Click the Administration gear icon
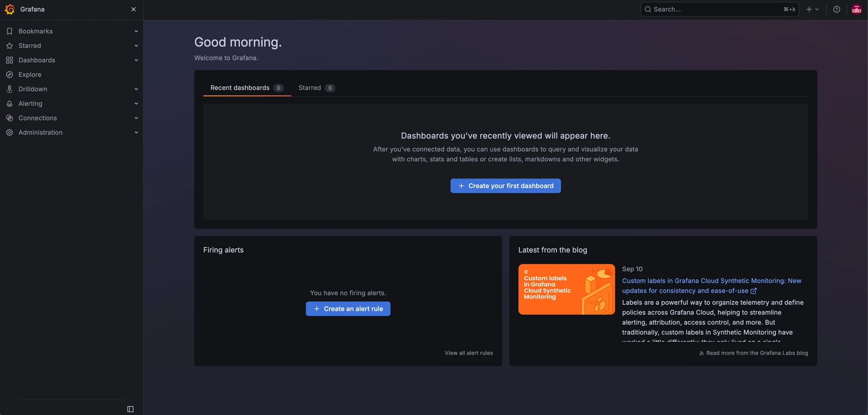The height and width of the screenshot is (415, 868). [x=9, y=132]
